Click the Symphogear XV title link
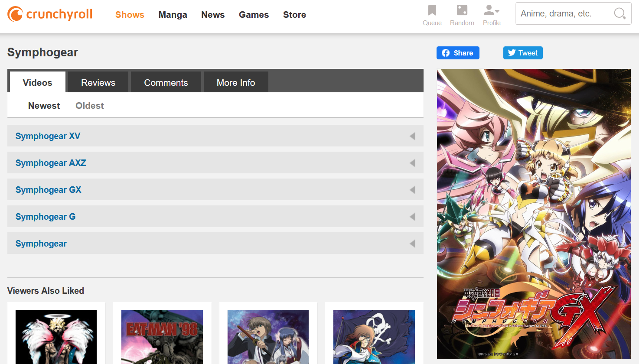Viewport: 639px width, 364px height. (48, 136)
